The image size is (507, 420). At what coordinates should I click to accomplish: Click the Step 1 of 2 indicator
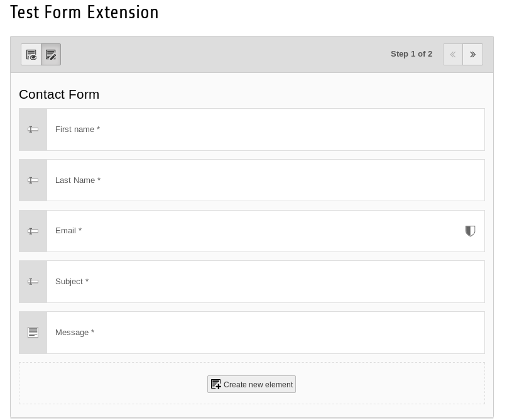412,54
